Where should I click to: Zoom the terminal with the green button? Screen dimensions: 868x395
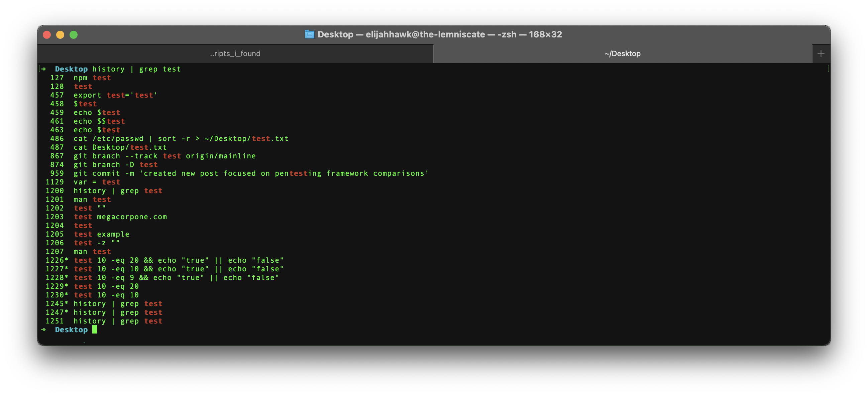coord(74,35)
